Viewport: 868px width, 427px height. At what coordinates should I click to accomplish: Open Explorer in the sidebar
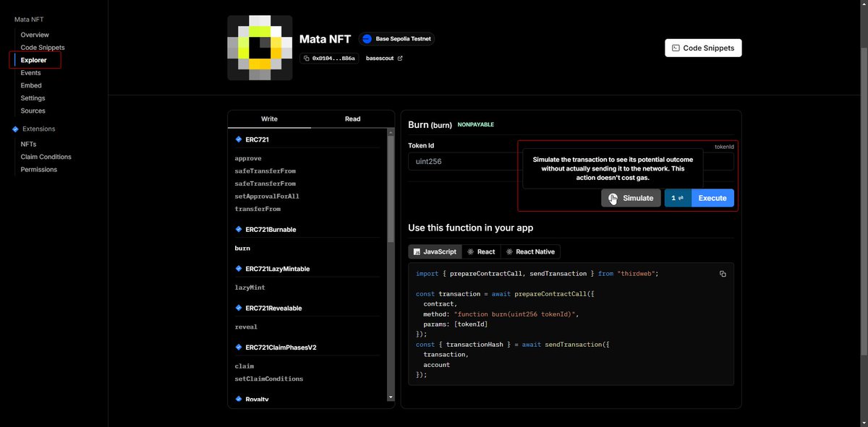click(x=34, y=60)
